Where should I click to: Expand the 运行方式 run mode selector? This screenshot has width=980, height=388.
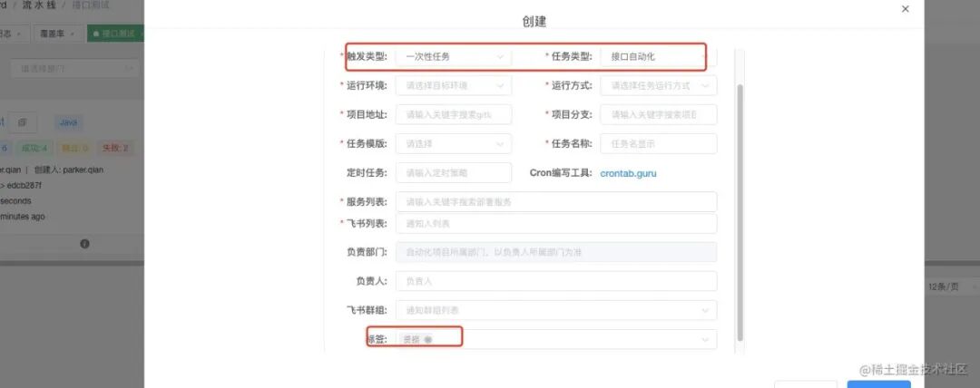(658, 85)
